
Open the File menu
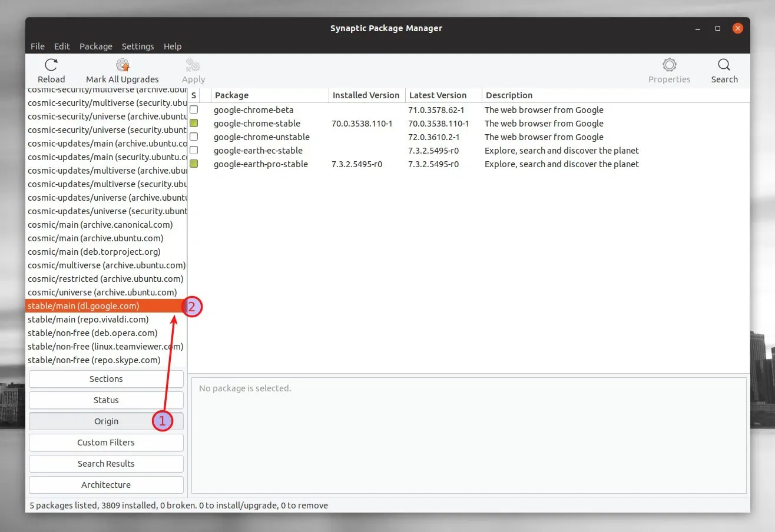[x=38, y=46]
